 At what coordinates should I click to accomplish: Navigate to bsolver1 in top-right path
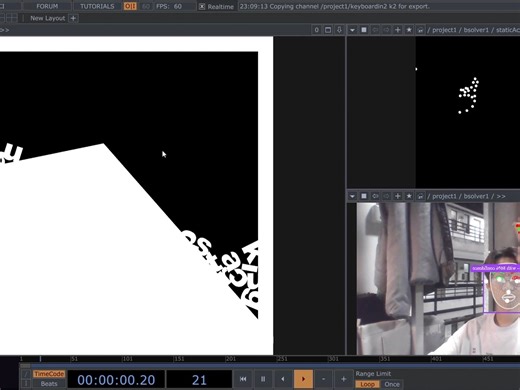click(x=476, y=30)
